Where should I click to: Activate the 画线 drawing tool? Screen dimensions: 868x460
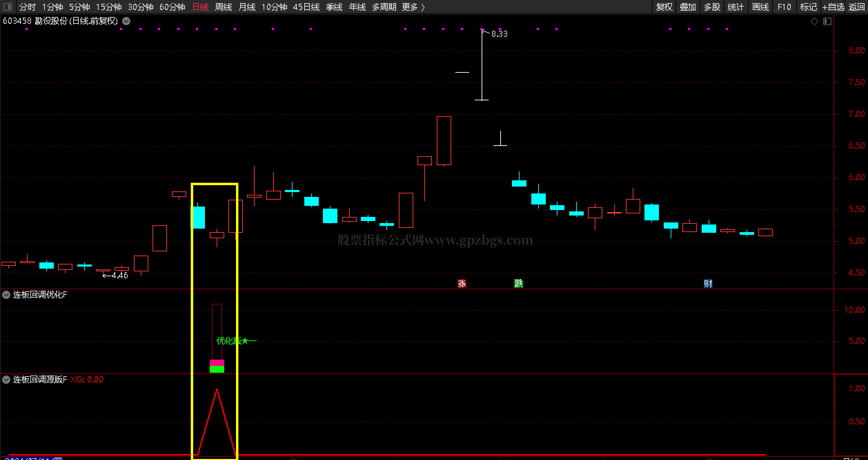pos(760,7)
